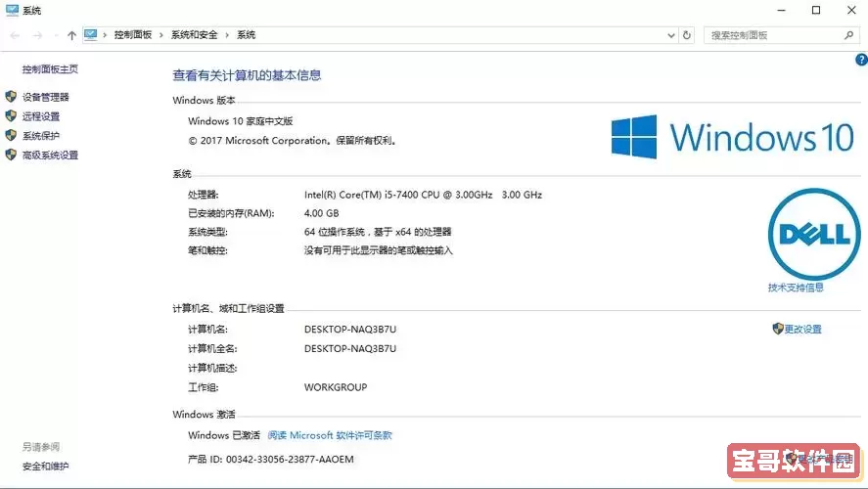Select 系统 in the breadcrumb
Viewport: 868px width, 489px height.
click(x=247, y=35)
